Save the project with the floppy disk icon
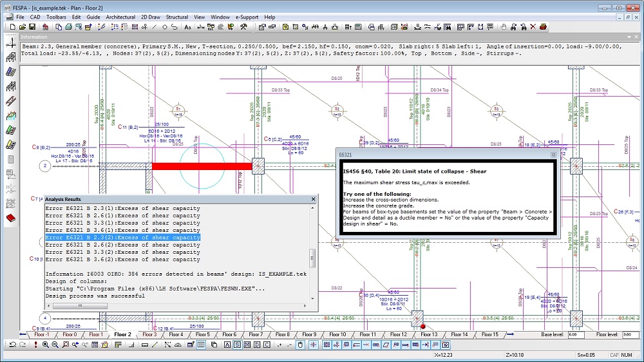Viewport: 644px width, 362px height. pyautogui.click(x=32, y=27)
